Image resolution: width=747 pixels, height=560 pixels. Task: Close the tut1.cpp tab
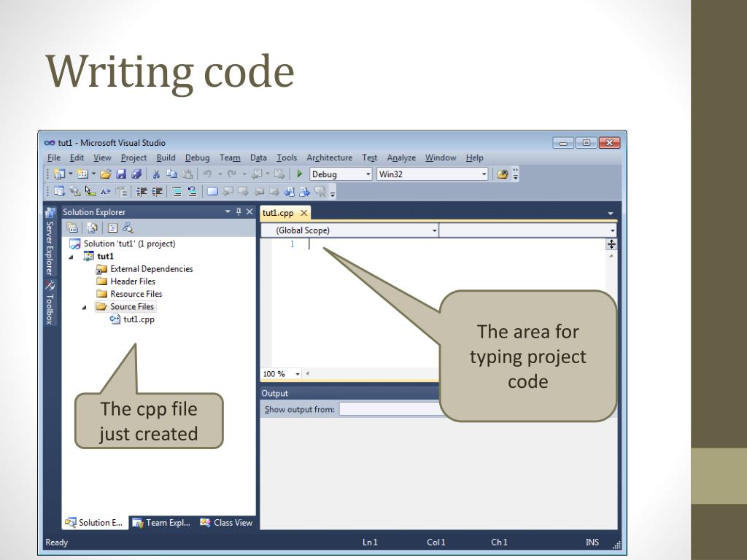coord(304,213)
